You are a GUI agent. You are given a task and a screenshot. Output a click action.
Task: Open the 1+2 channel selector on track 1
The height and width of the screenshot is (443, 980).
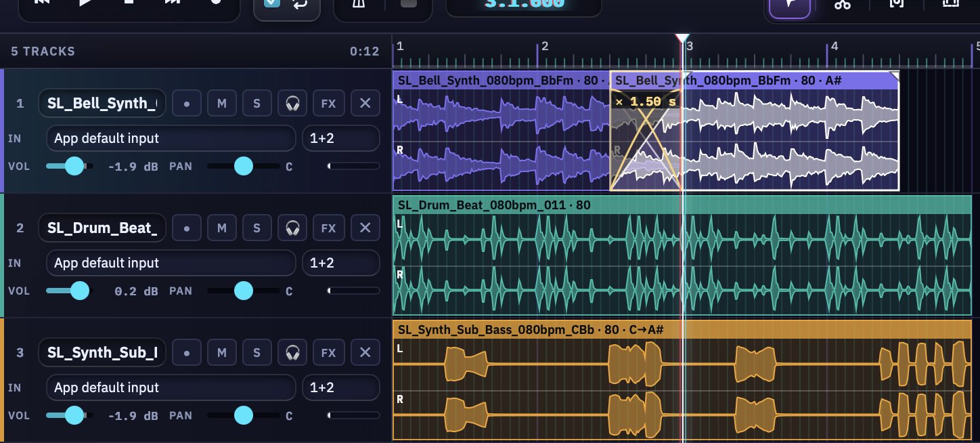340,138
